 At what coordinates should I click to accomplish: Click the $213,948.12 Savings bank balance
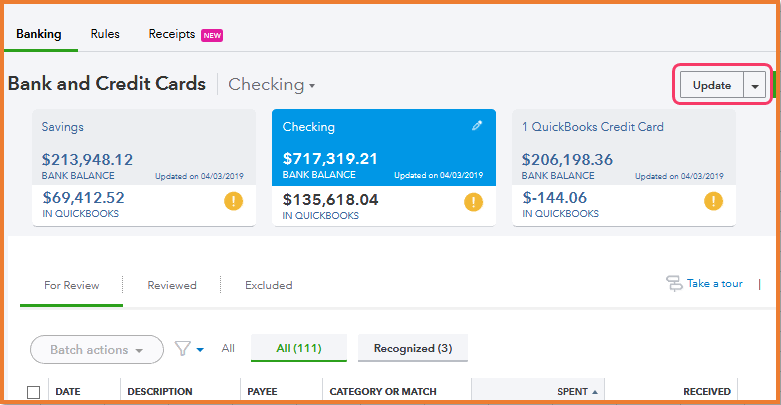(x=87, y=159)
